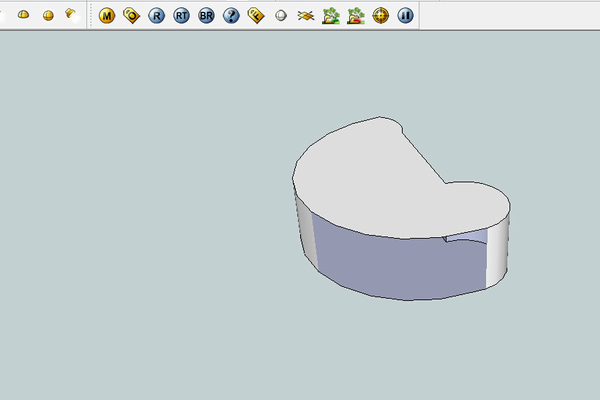The height and width of the screenshot is (400, 600).
Task: Click the tree folder icon with red mark
Action: 355,16
